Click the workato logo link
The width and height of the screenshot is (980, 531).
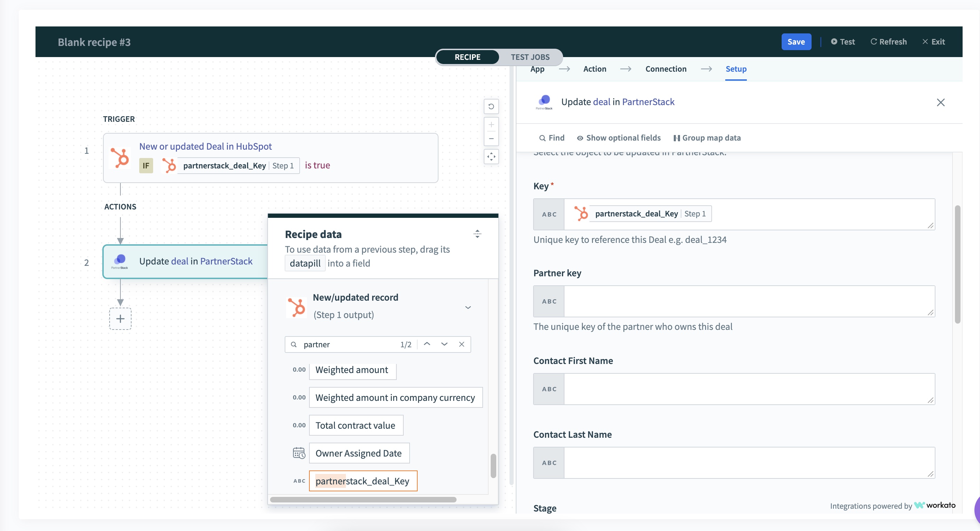click(x=935, y=505)
